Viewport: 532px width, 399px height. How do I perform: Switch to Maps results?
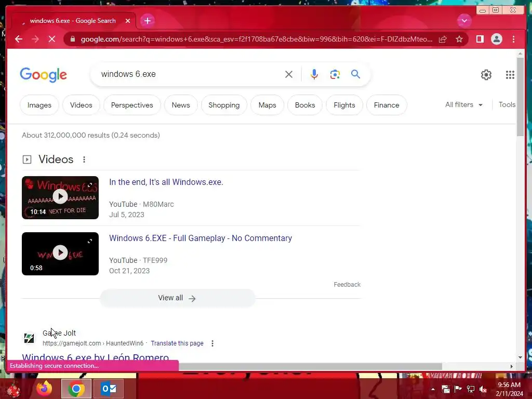click(268, 105)
